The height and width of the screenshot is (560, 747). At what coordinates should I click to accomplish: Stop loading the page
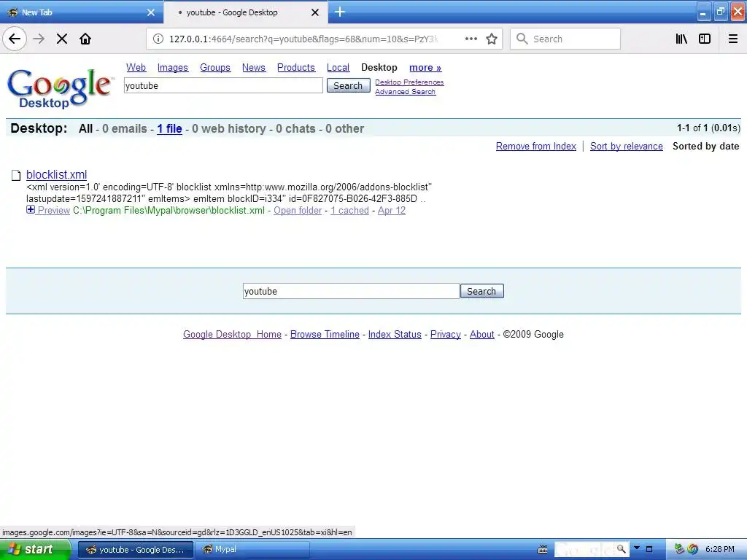pyautogui.click(x=62, y=39)
